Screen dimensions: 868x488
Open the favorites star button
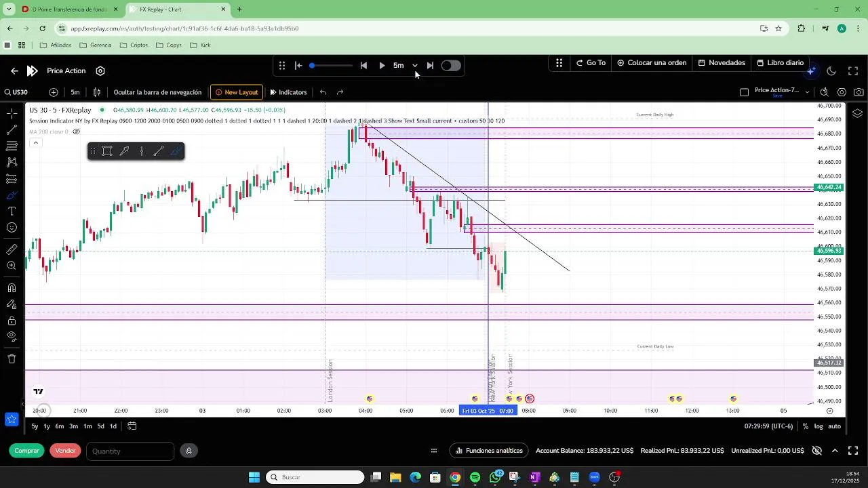click(x=12, y=420)
